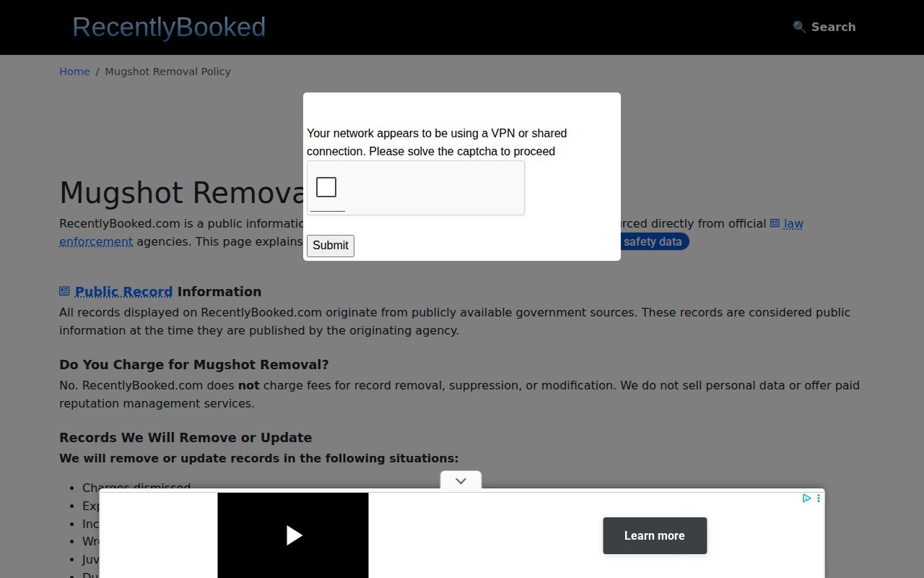The image size is (924, 578).
Task: Collapse the bottom ad with the chevron
Action: (x=461, y=480)
